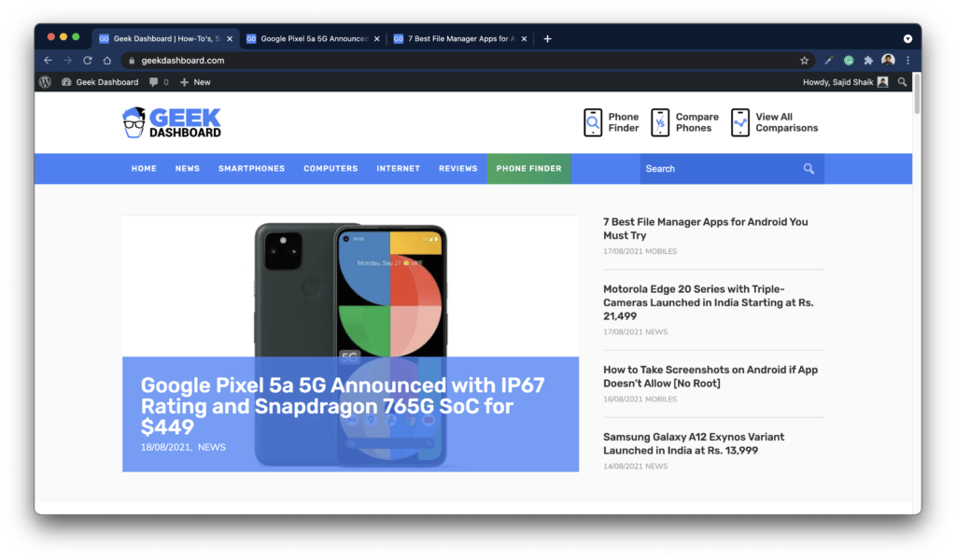Click the 17/08/2021 MOBILES label
The image size is (956, 560).
640,251
